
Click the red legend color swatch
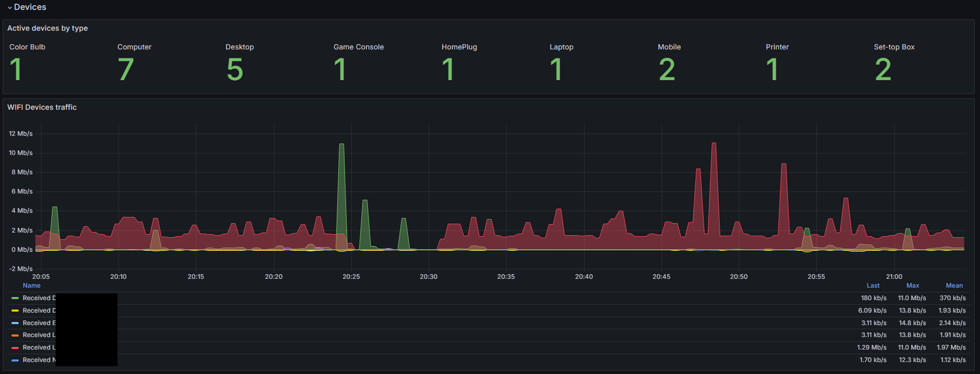[x=15, y=347]
